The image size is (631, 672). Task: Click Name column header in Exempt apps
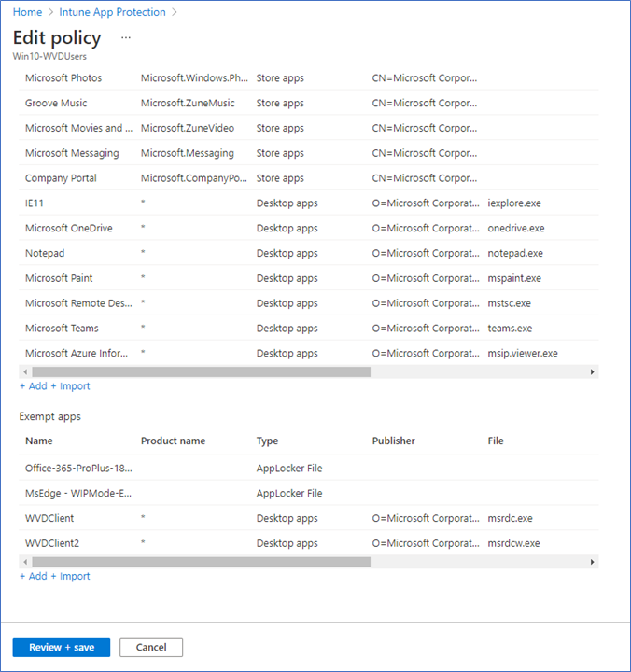pyautogui.click(x=39, y=441)
